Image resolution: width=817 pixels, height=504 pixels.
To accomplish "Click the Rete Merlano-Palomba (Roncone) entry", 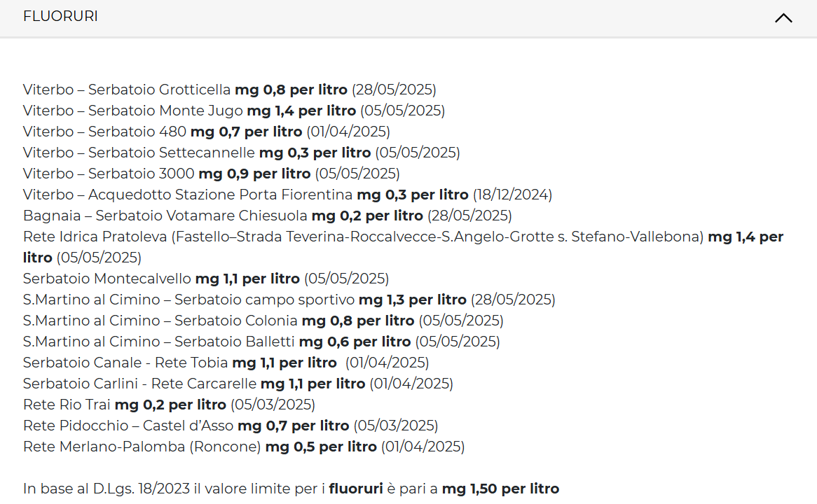I will (x=243, y=447).
